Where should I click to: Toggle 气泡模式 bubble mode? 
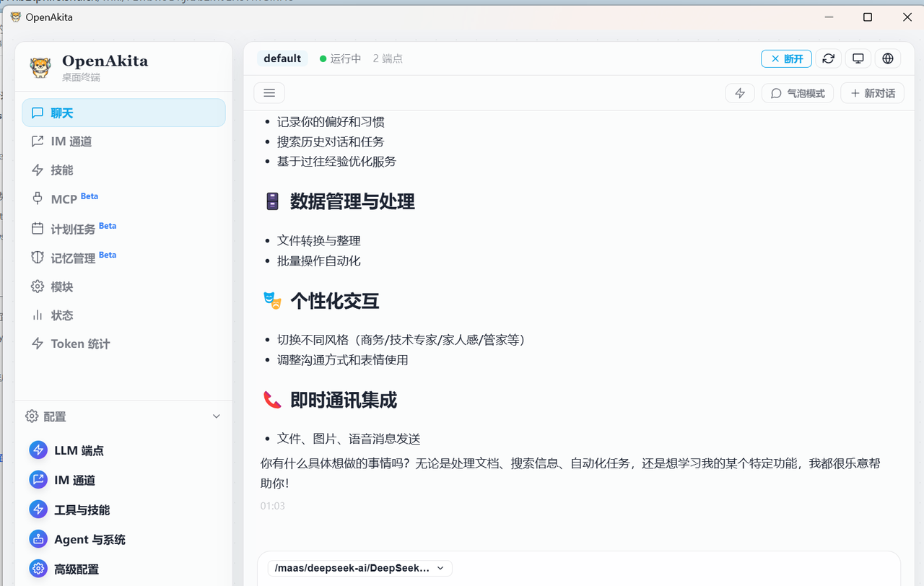(798, 93)
